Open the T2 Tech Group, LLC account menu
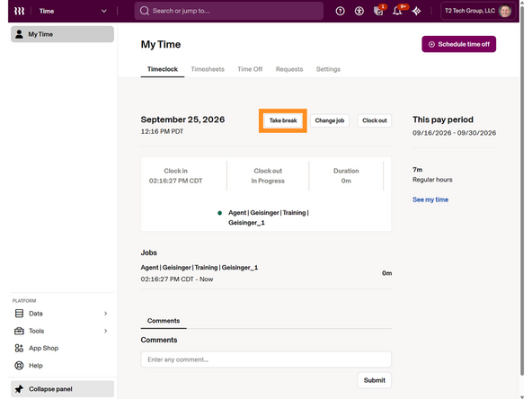Screen dimensions: 532x399 478,11
